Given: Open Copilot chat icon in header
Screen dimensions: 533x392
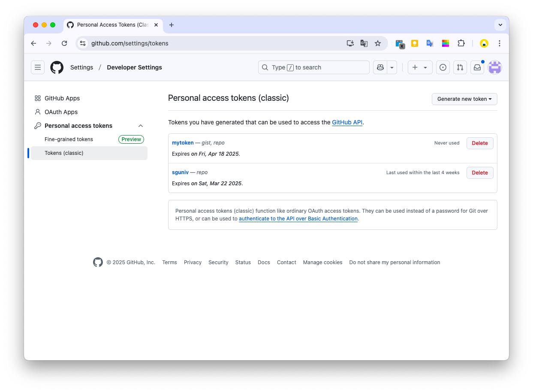Looking at the screenshot, I should click(x=380, y=67).
